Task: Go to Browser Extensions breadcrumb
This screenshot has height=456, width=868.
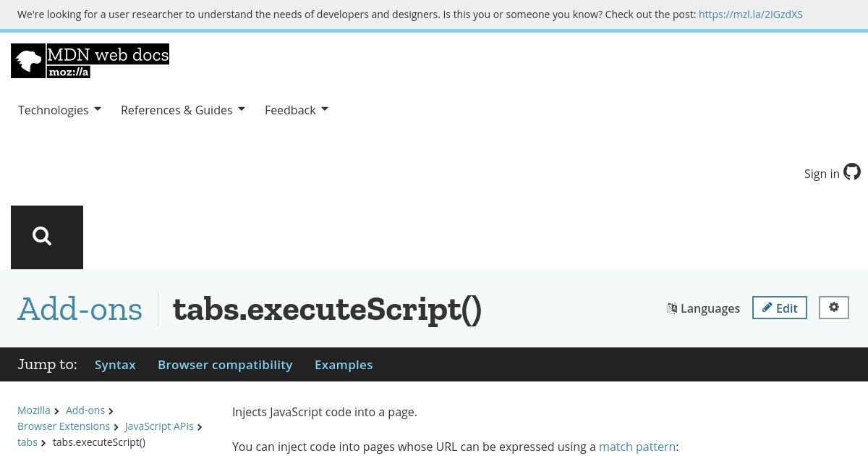Action: (x=64, y=426)
